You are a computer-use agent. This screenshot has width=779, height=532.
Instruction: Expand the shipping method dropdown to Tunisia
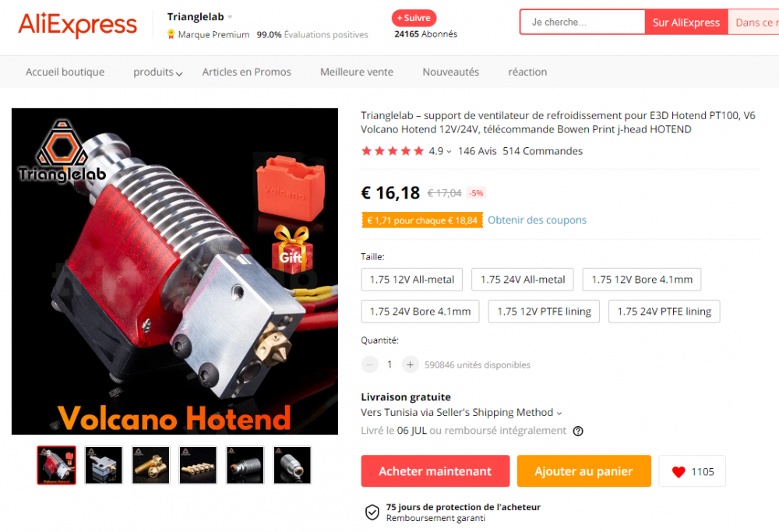(559, 413)
